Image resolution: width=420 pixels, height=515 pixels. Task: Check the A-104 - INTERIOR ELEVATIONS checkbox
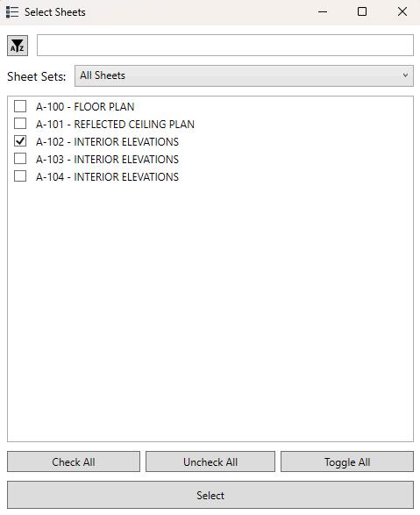click(20, 176)
